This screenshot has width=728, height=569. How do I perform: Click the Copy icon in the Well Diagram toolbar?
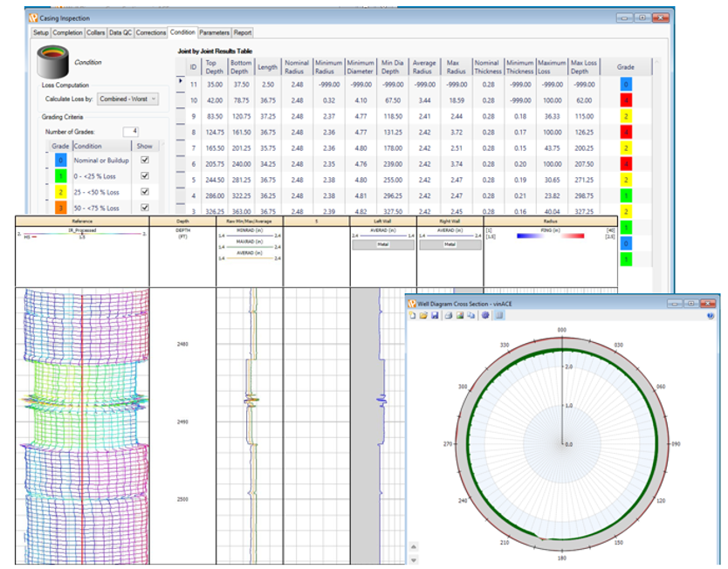point(471,316)
